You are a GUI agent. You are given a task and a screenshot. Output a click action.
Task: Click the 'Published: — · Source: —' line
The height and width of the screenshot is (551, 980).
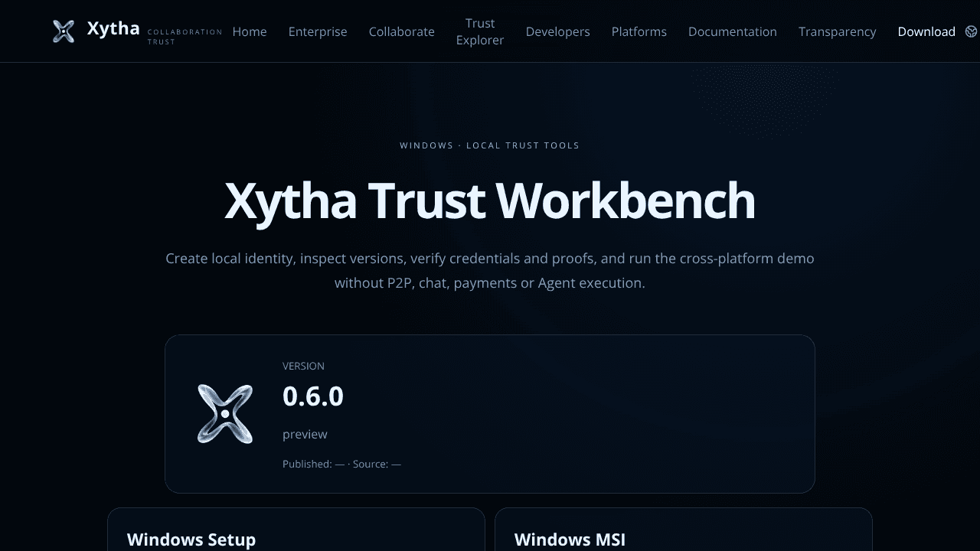point(341,464)
